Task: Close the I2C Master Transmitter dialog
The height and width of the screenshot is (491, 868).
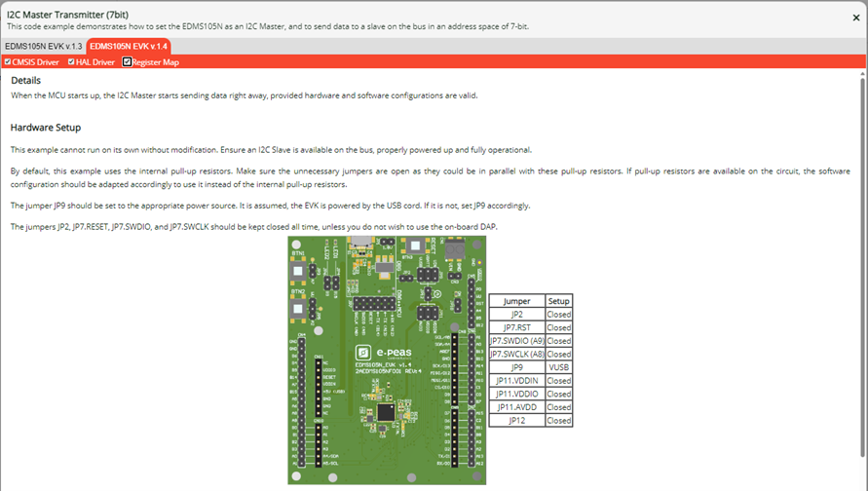Action: tap(855, 18)
